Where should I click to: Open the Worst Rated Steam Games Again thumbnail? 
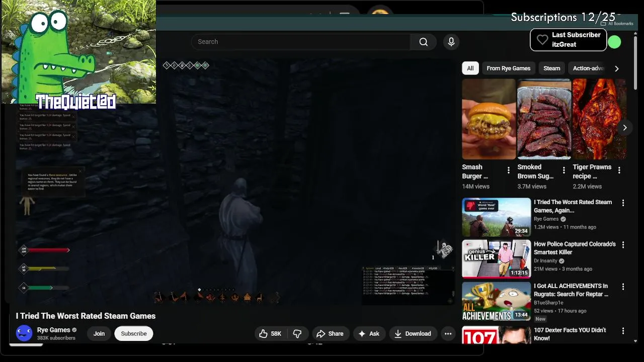pyautogui.click(x=497, y=217)
